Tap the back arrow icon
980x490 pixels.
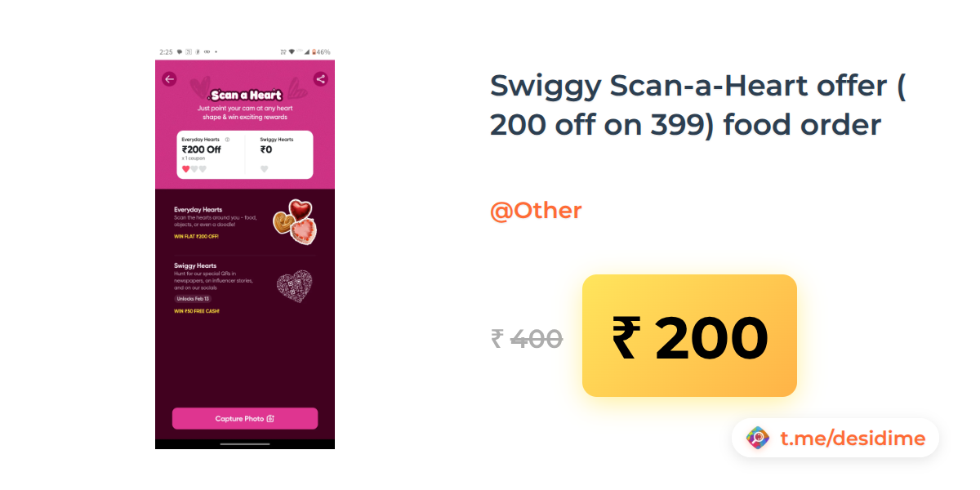(x=169, y=79)
